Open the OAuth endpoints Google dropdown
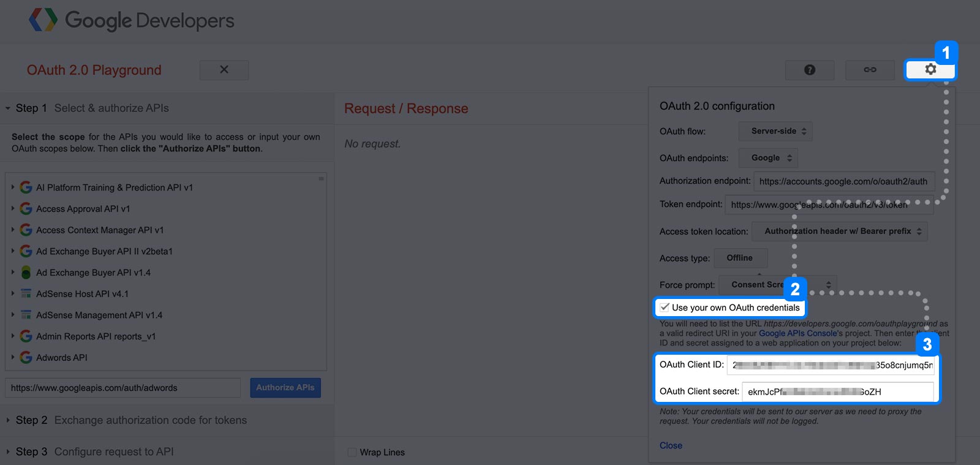980x465 pixels. point(768,158)
